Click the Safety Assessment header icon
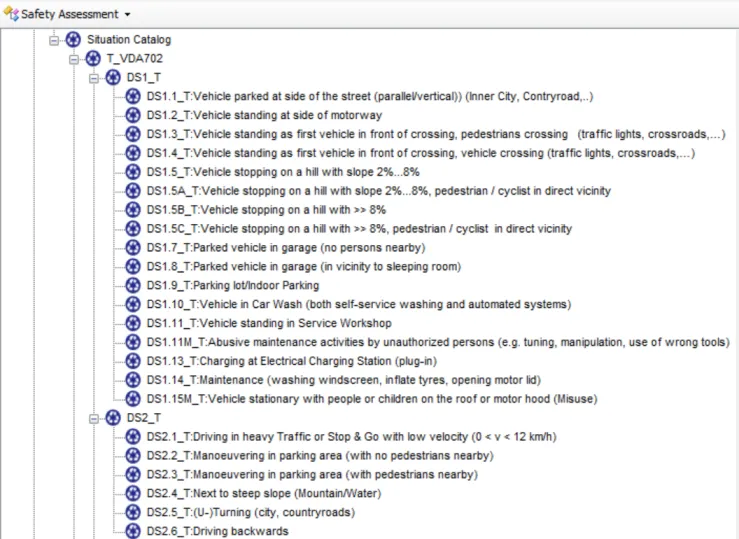Image resolution: width=739 pixels, height=539 pixels. point(11,14)
